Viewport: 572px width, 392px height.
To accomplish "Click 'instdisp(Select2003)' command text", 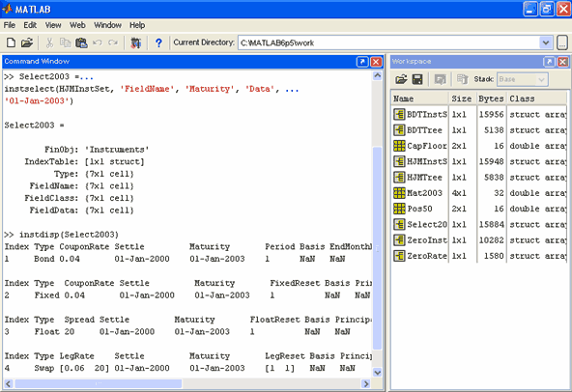I will click(69, 234).
